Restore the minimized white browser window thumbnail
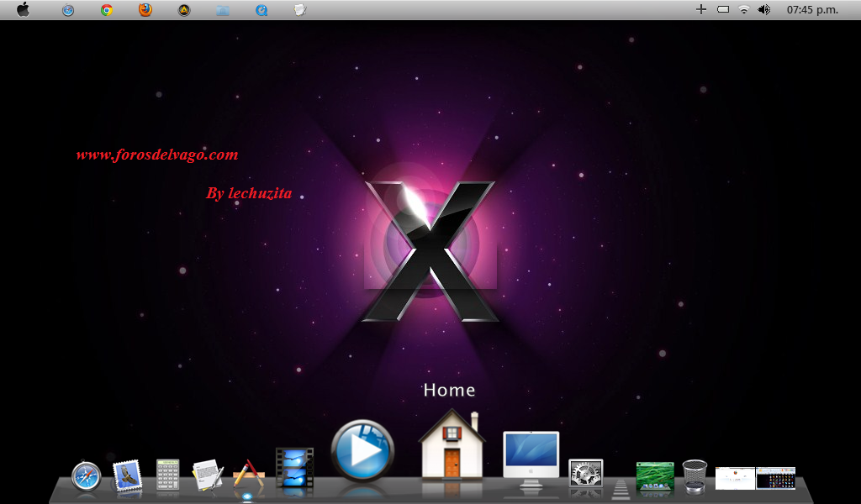This screenshot has width=861, height=504. 735,478
